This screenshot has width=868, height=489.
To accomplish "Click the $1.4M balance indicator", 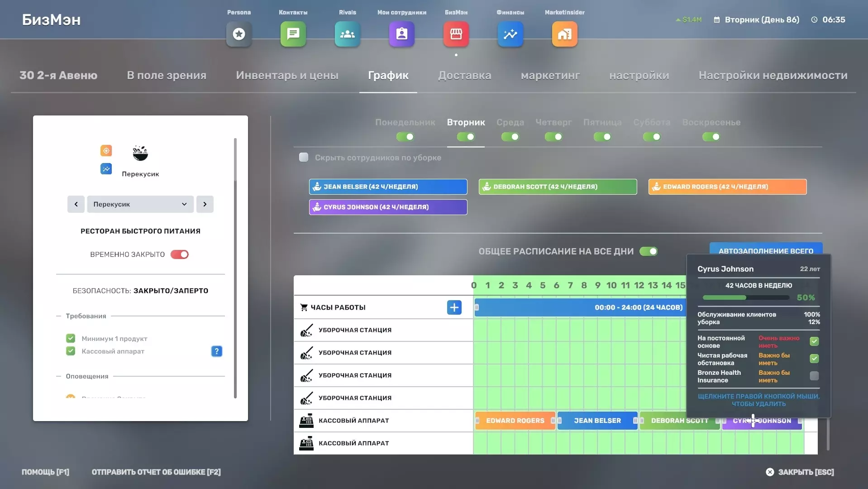I will coord(689,20).
